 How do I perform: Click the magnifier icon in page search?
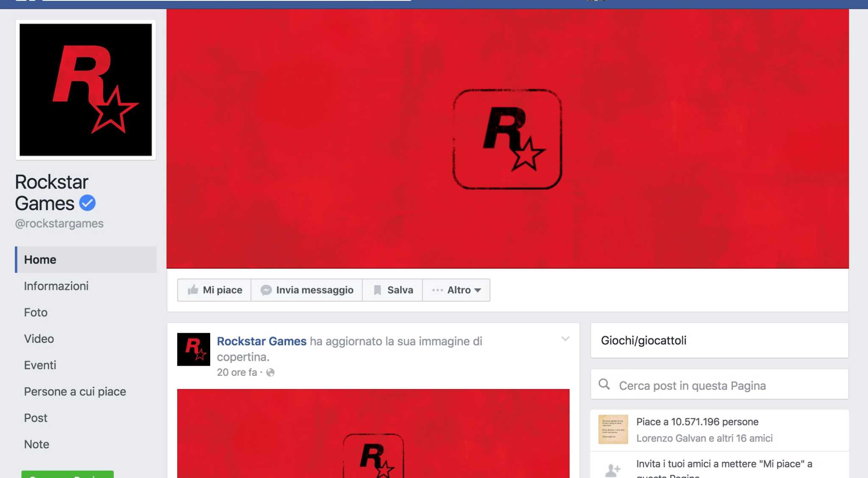[604, 384]
